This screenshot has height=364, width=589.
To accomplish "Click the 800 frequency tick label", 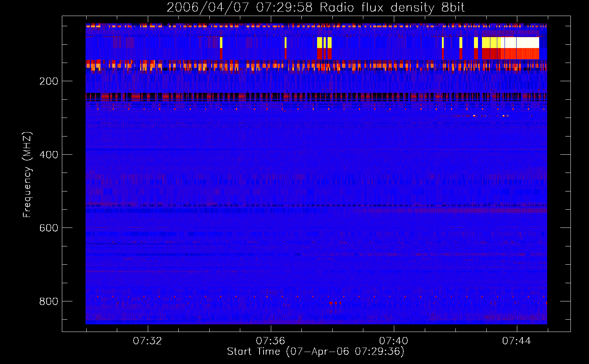I will point(49,301).
